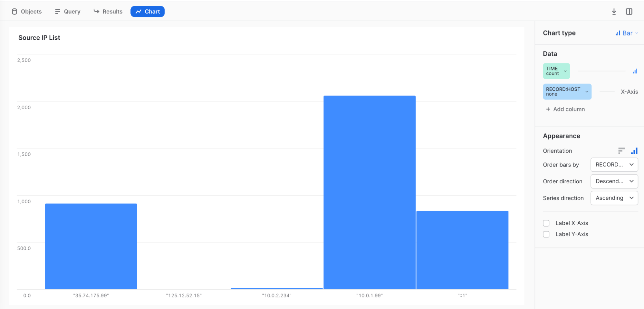The image size is (644, 309).
Task: Open the split panel layout icon
Action: [629, 11]
